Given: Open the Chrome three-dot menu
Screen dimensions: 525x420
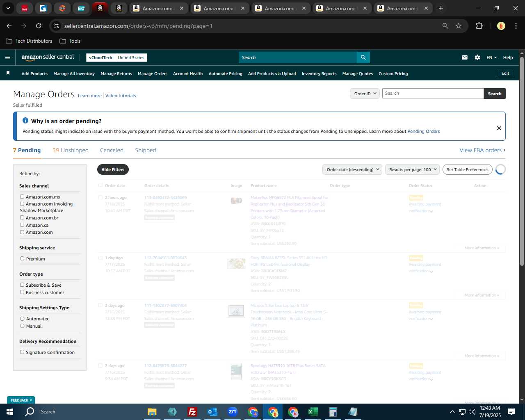Looking at the screenshot, I should [x=515, y=26].
